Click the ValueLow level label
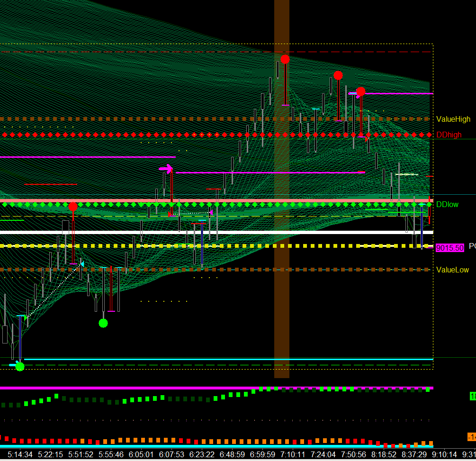476x461 pixels. tap(452, 270)
